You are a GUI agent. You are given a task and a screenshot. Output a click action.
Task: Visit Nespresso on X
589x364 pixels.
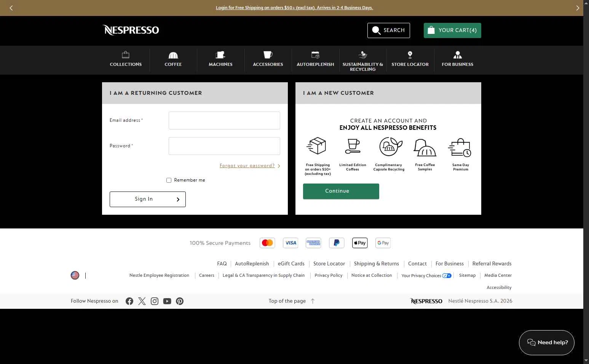coord(142,301)
